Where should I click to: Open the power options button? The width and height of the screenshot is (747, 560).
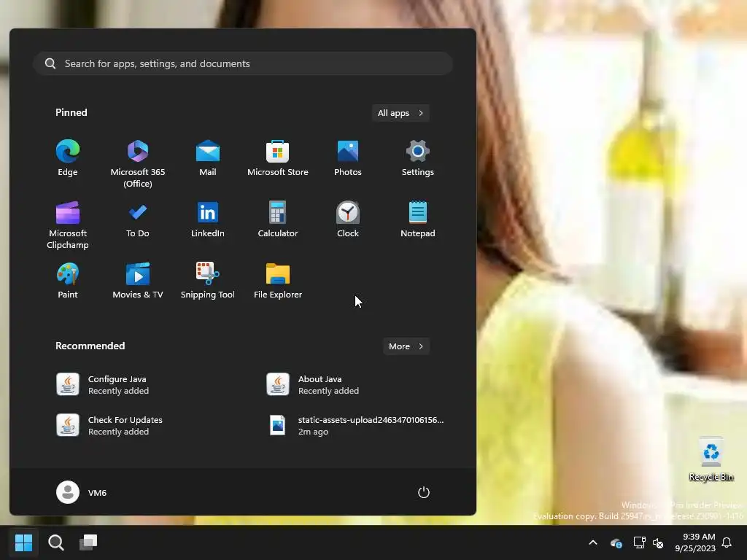point(424,492)
